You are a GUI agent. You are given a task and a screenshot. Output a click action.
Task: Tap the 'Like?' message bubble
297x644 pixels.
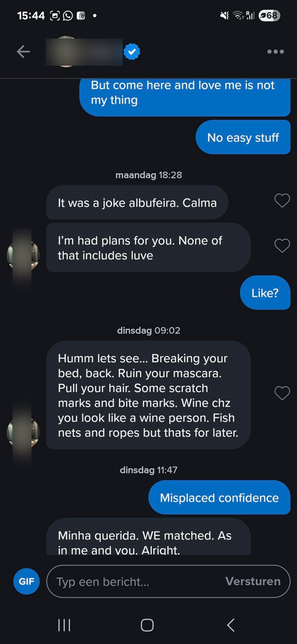click(x=265, y=293)
